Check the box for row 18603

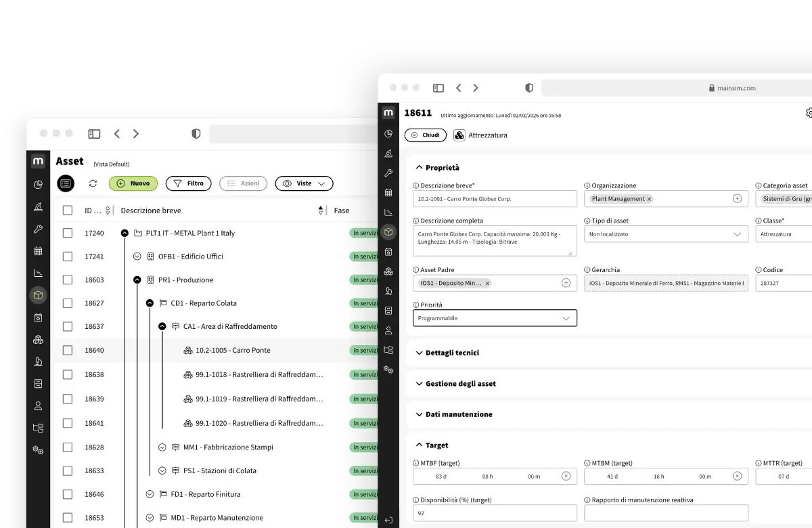(68, 280)
